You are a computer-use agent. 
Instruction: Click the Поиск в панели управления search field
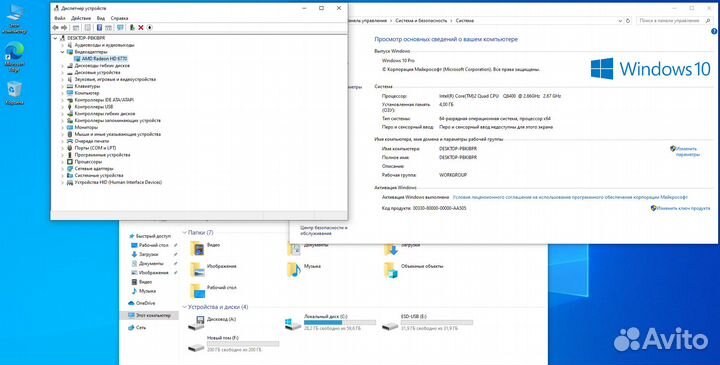(675, 21)
